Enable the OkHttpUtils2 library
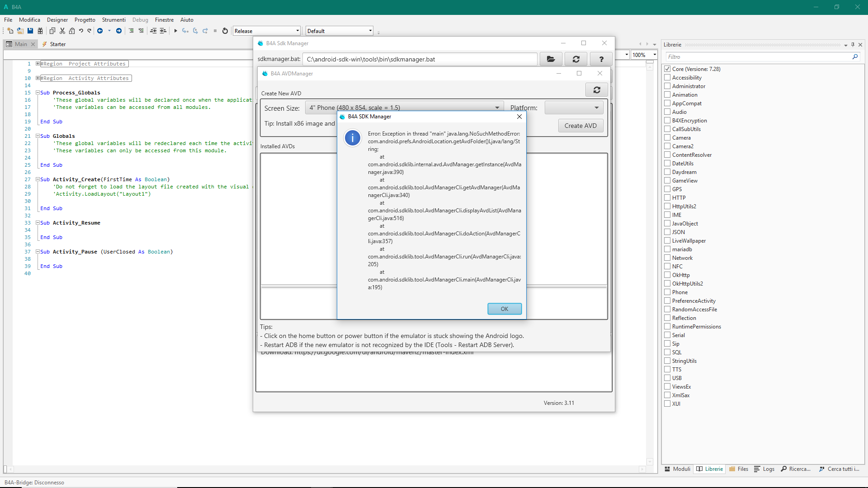This screenshot has width=868, height=488. point(667,284)
